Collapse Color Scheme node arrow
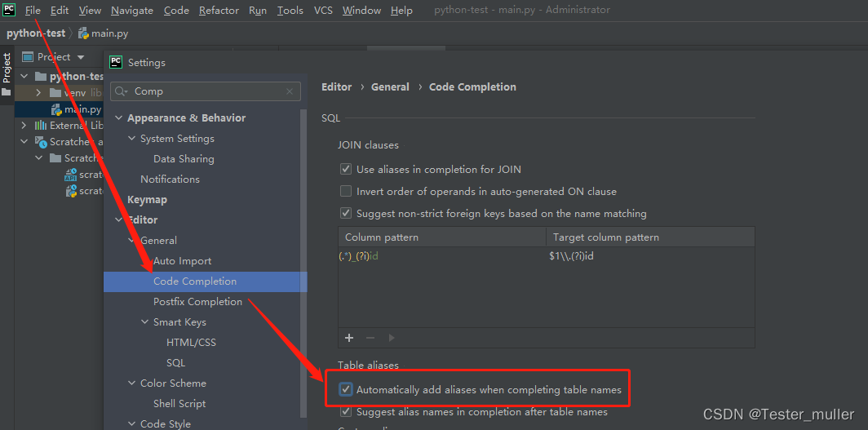Image resolution: width=868 pixels, height=430 pixels. (132, 383)
